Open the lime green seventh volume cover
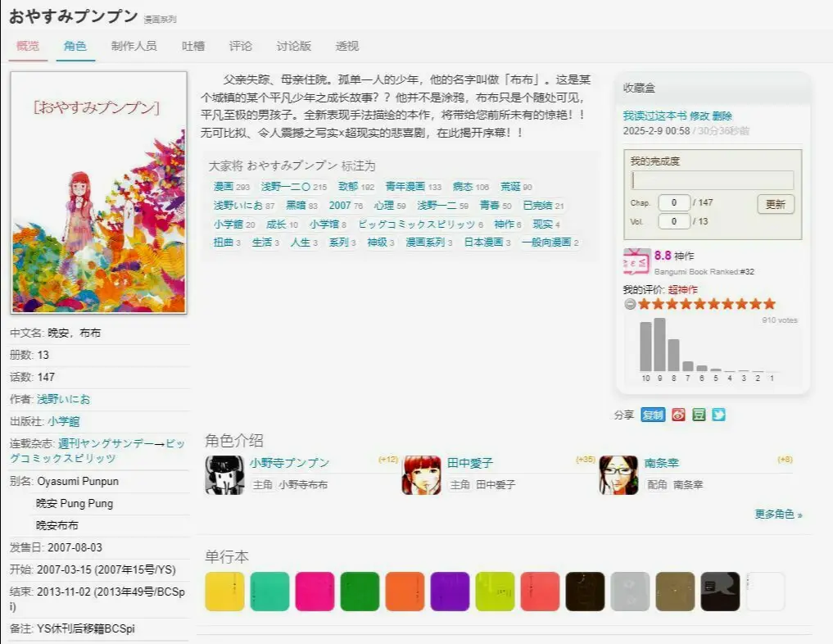Image resolution: width=833 pixels, height=644 pixels. (495, 592)
